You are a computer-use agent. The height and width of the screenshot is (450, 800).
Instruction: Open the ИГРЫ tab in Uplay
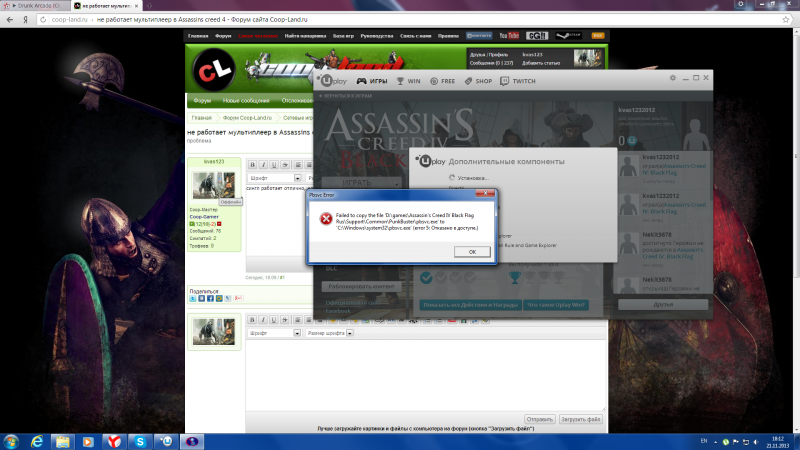click(372, 81)
